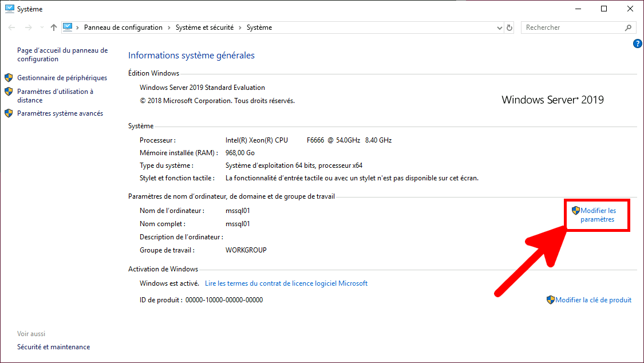Click inside the Rechercher search field
This screenshot has height=363, width=644.
[572, 27]
